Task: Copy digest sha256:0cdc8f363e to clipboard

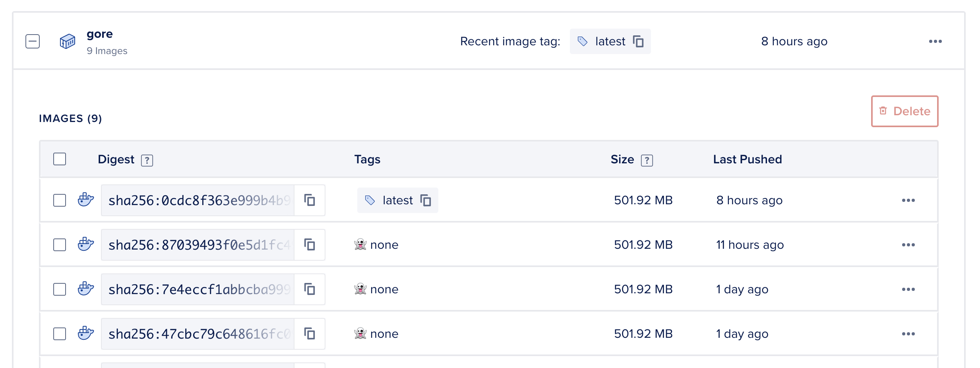Action: [x=310, y=200]
